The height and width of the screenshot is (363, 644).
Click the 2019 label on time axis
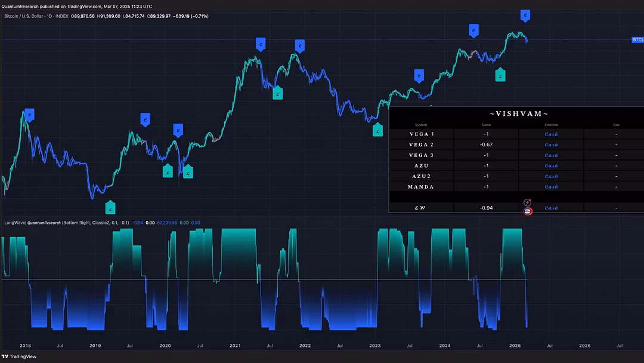click(95, 346)
